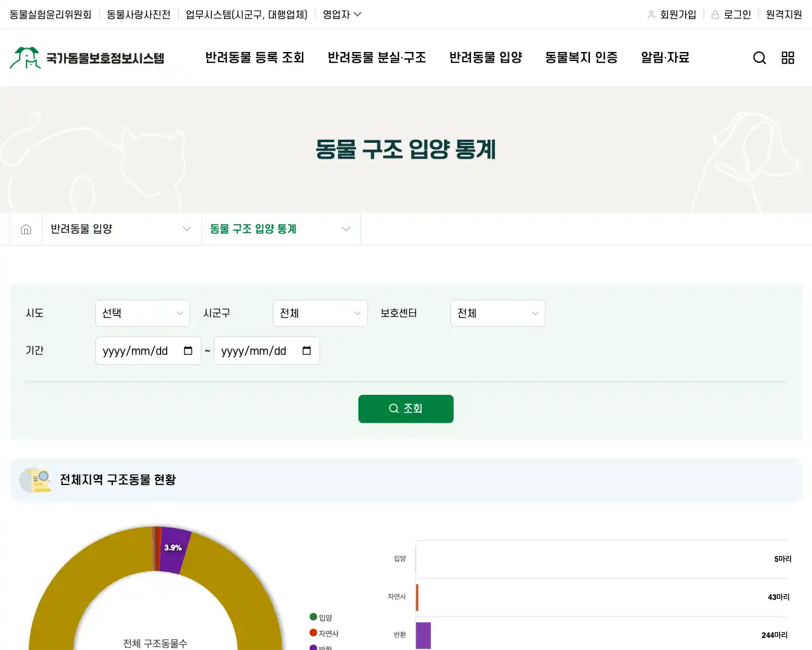This screenshot has height=650, width=812.
Task: Open the full sitemap grid icon
Action: (x=788, y=58)
